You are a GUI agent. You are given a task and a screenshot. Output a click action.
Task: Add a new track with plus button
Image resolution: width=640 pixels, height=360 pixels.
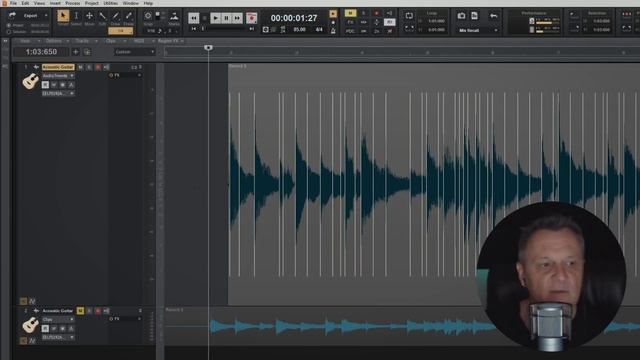click(x=76, y=52)
